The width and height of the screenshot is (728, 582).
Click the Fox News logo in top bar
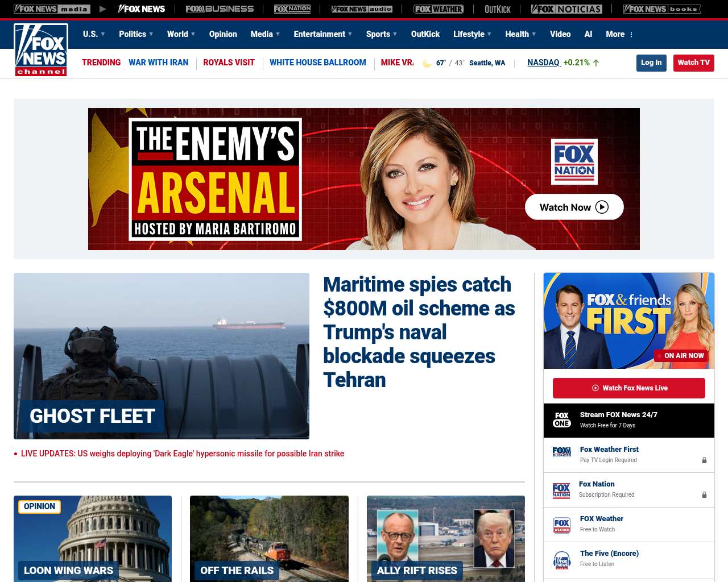click(x=141, y=9)
